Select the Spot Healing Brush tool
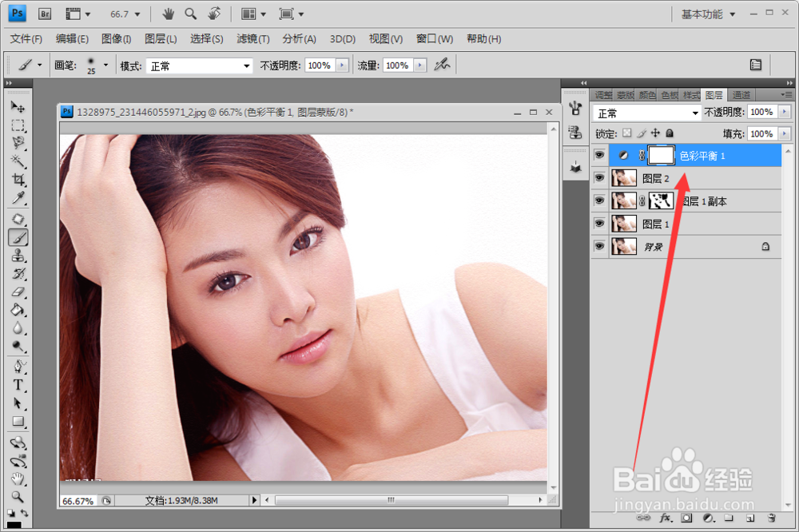799x532 pixels. (x=18, y=219)
